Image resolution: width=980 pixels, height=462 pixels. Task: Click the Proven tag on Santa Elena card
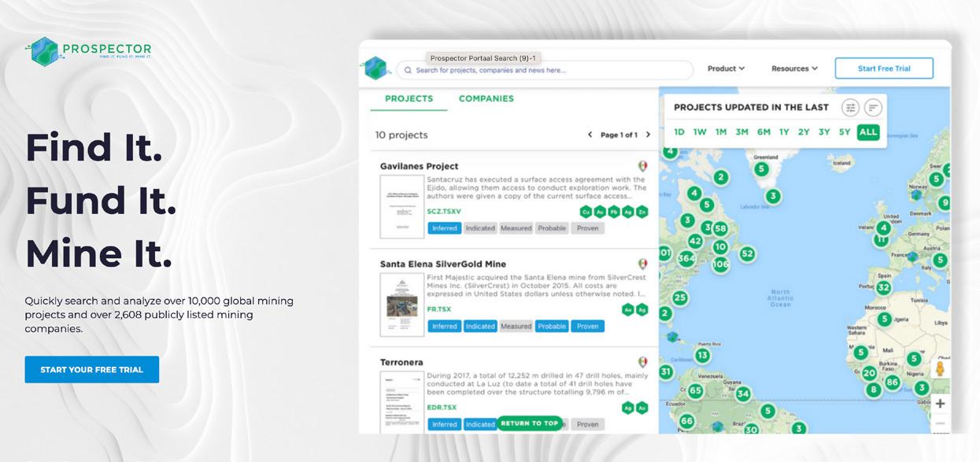(x=587, y=326)
